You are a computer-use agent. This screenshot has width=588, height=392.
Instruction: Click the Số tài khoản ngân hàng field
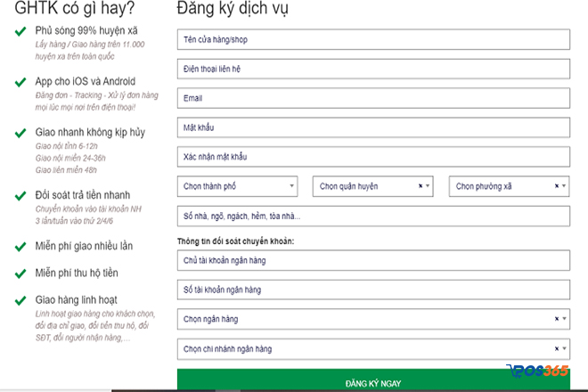point(372,290)
